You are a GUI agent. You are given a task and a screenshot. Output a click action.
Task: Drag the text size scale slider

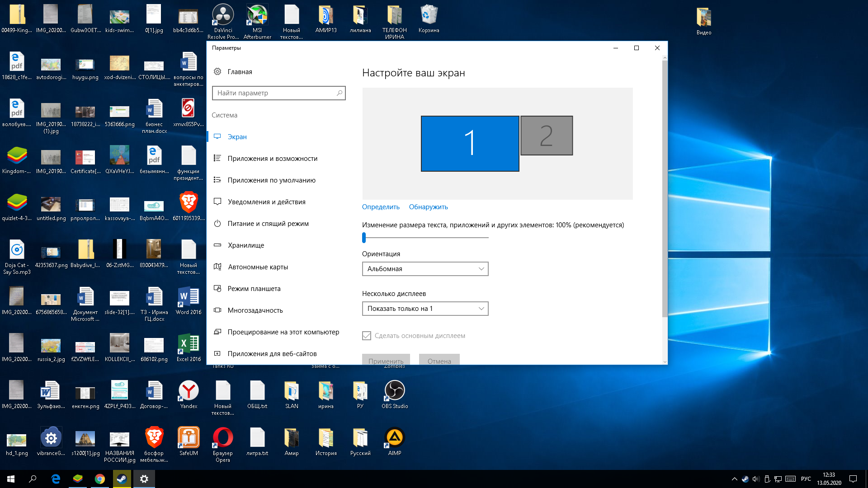(365, 238)
